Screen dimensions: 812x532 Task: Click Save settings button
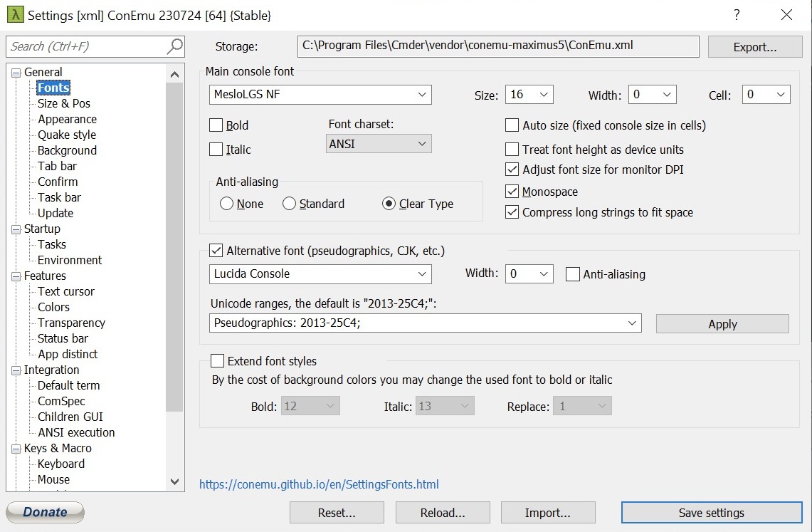coord(712,513)
